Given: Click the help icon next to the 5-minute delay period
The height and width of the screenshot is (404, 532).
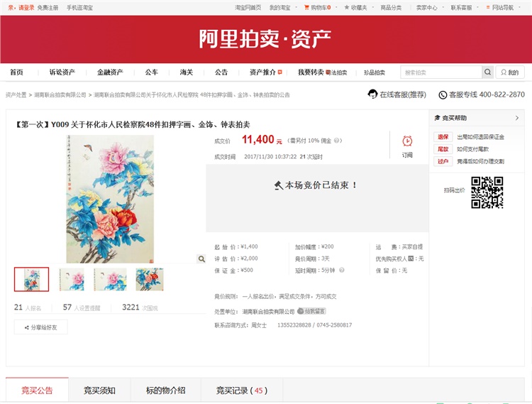Looking at the screenshot, I should [342, 271].
